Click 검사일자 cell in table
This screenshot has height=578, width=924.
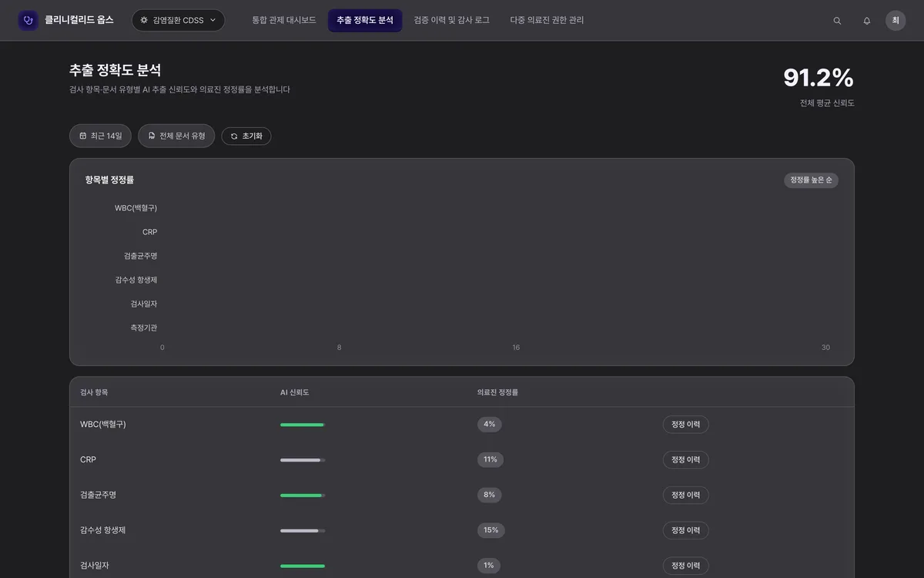click(x=94, y=566)
